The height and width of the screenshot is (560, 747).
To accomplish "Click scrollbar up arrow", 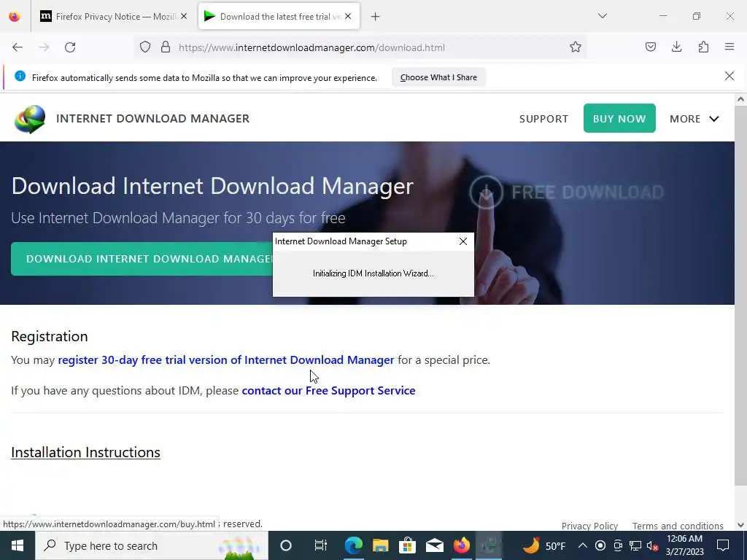I will tap(740, 99).
